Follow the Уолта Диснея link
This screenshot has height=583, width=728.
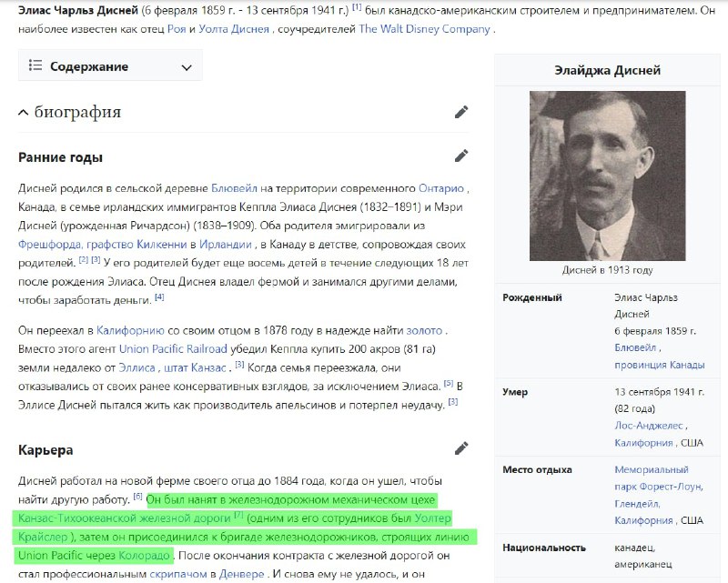234,29
